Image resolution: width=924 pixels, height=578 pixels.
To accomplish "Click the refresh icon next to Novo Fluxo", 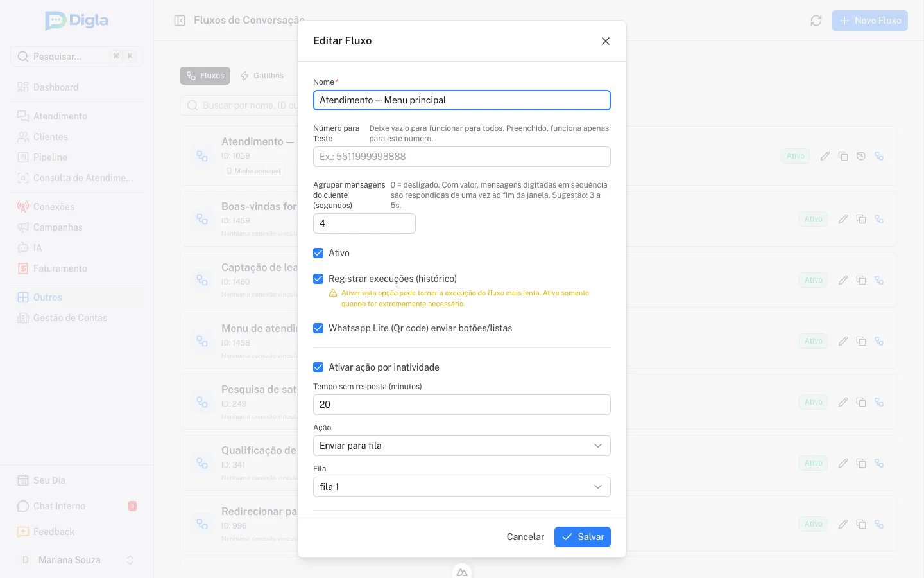I will (816, 21).
